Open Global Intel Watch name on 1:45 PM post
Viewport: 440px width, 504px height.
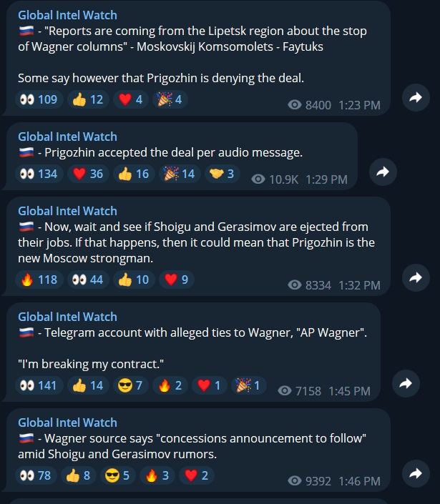[x=67, y=317]
